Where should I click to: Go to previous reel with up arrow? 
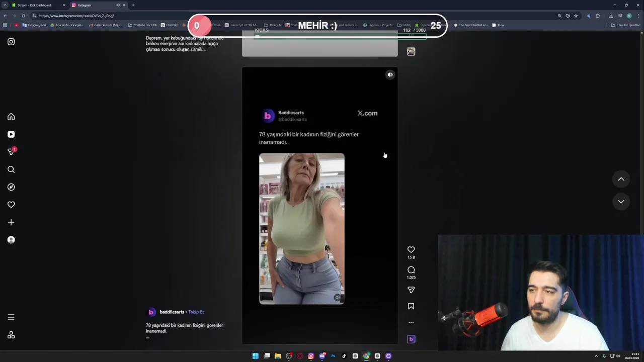click(621, 179)
